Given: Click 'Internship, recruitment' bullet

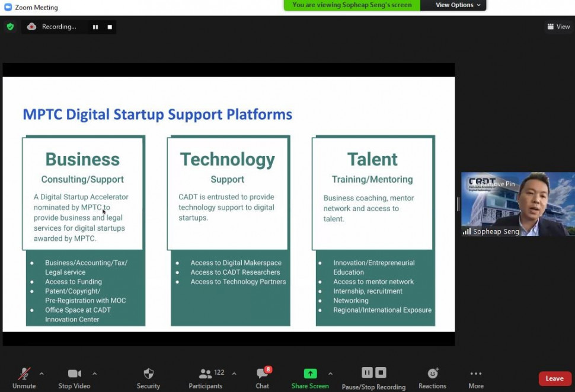Looking at the screenshot, I should (368, 291).
